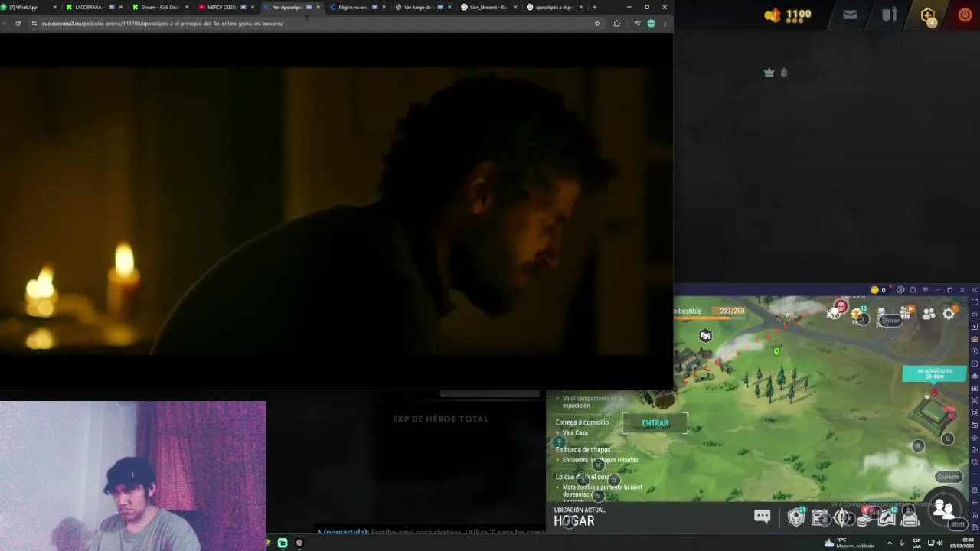The height and width of the screenshot is (551, 980).
Task: Open the taskbar weather widget
Action: tap(848, 543)
